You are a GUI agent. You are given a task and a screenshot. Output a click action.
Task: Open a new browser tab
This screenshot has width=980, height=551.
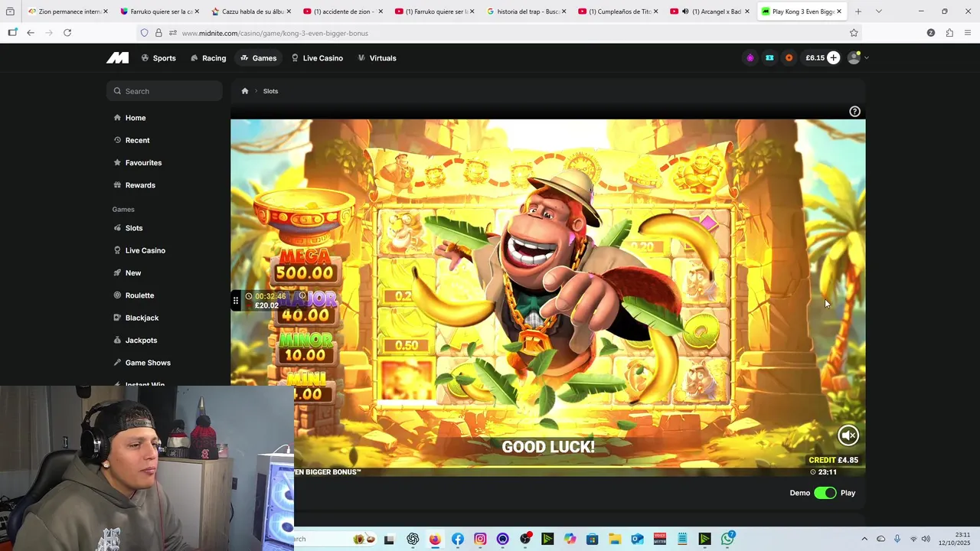click(x=857, y=11)
